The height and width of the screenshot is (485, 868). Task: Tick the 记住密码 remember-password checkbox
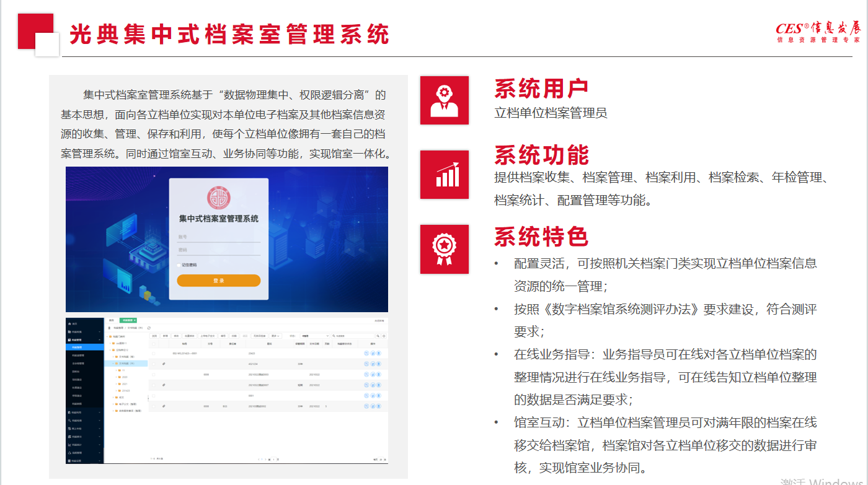pos(179,264)
